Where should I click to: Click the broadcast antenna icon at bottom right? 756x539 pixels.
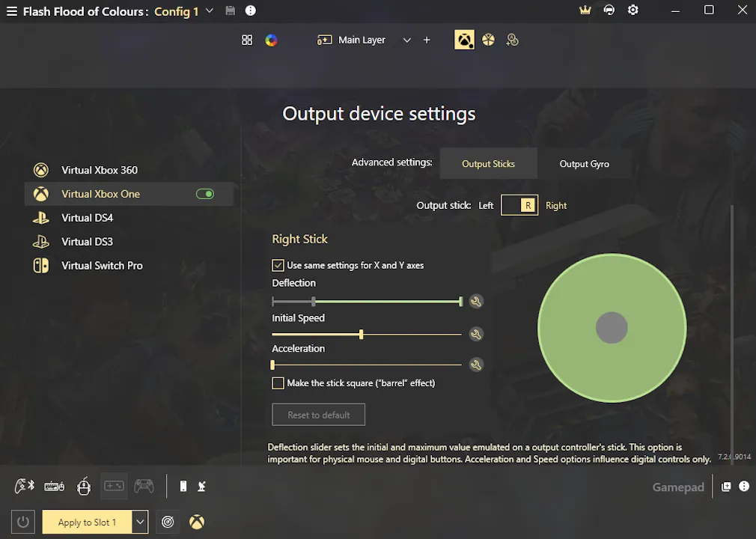[202, 487]
